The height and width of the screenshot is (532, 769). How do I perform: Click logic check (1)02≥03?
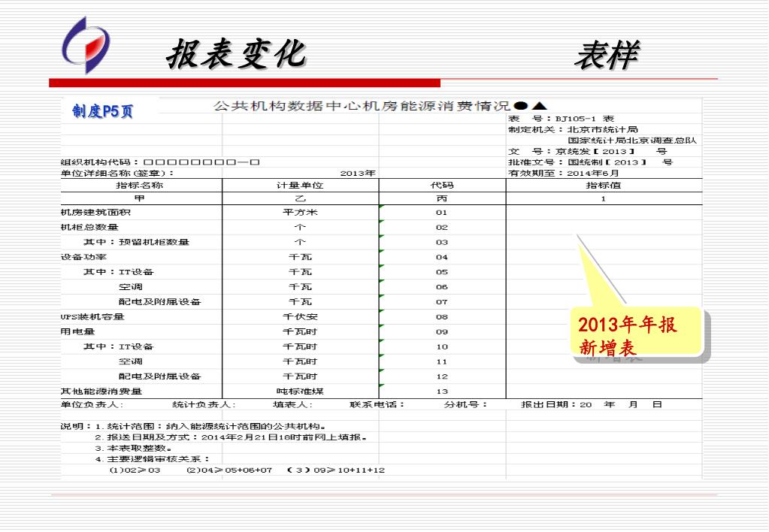tap(135, 470)
